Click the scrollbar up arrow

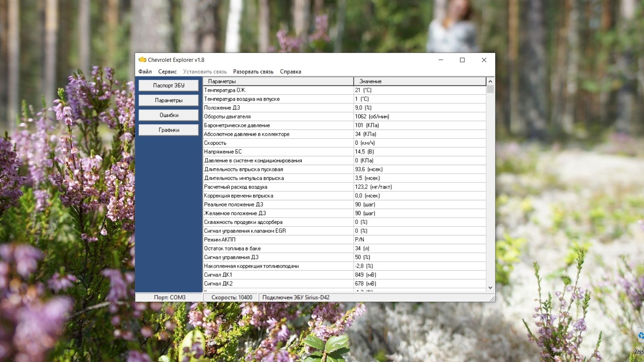click(x=490, y=81)
